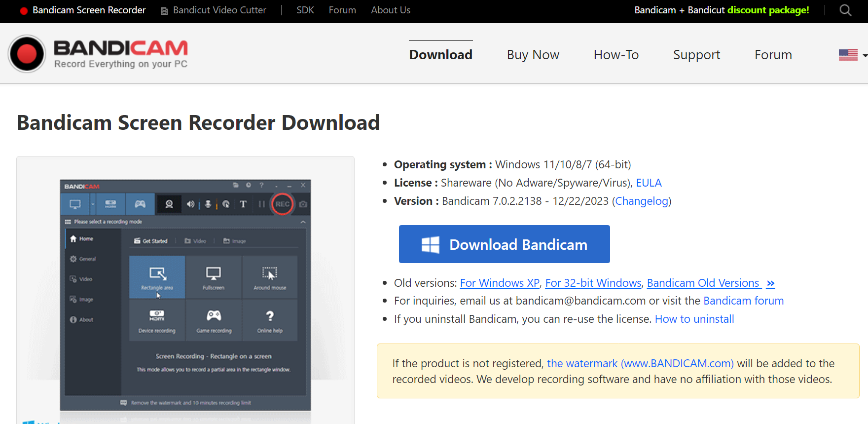Screen dimensions: 868x424
Task: Click the BANDICAM wordmark logo
Action: pyautogui.click(x=121, y=48)
